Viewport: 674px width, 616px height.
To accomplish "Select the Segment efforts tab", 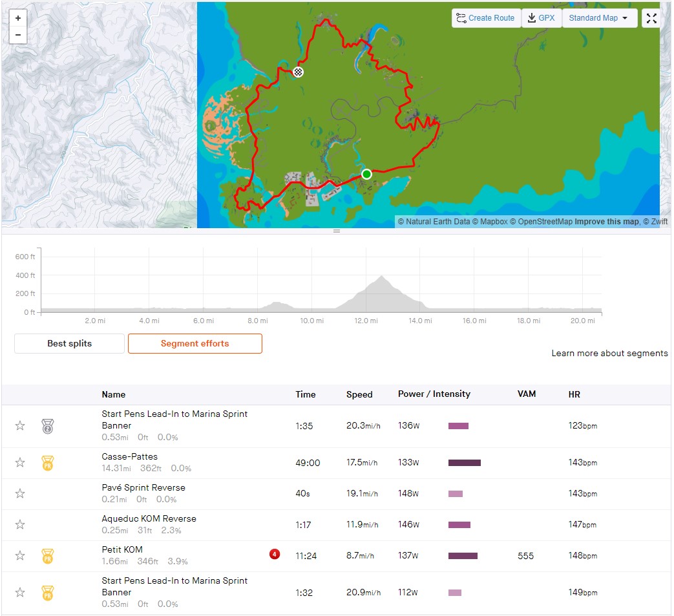I will pos(195,343).
